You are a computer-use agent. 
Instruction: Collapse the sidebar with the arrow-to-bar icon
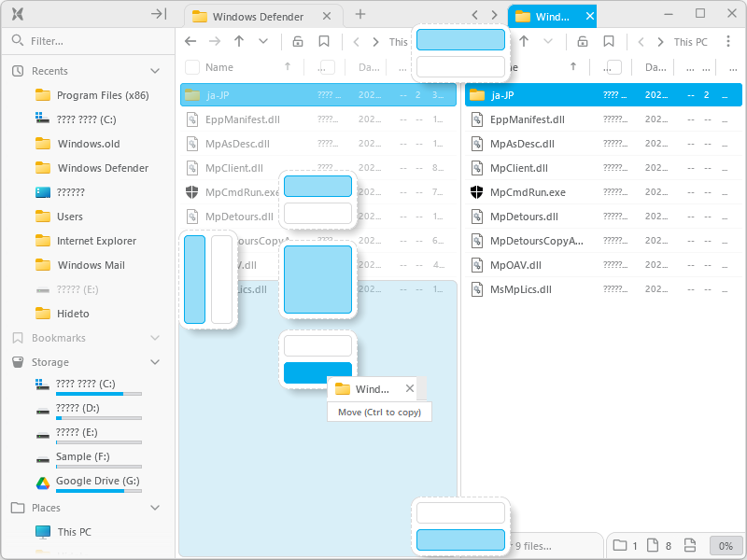(x=159, y=14)
